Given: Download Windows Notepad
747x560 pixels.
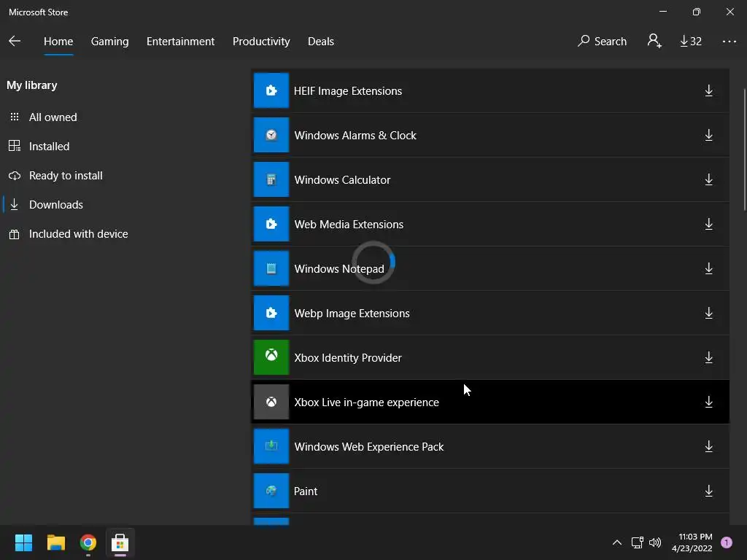Looking at the screenshot, I should tap(708, 268).
